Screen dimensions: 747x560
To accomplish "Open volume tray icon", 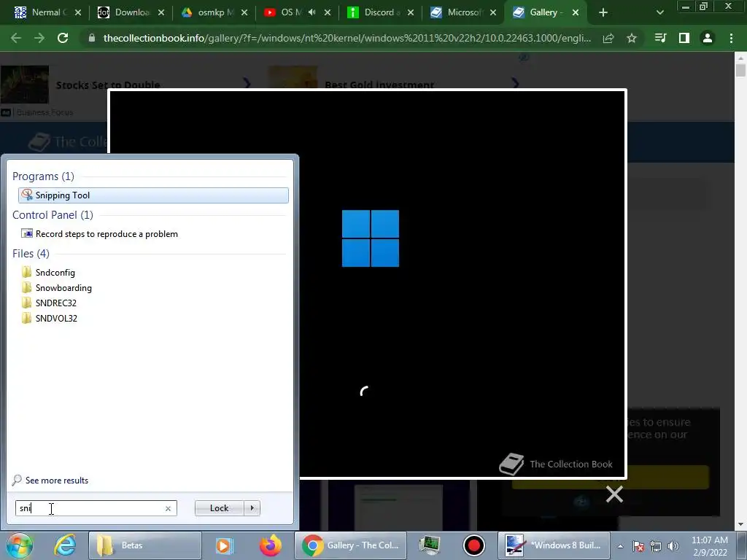I will 673,546.
